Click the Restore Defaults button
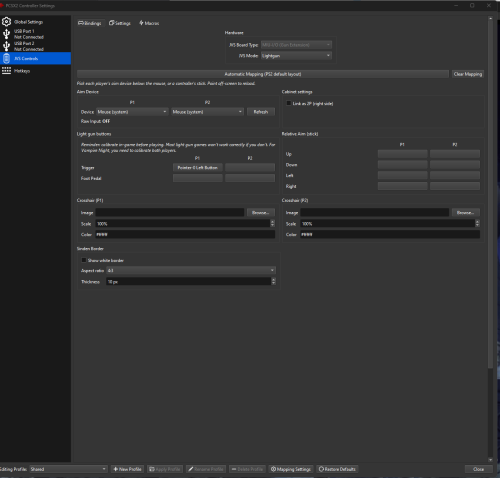Image resolution: width=500 pixels, height=478 pixels. 337,469
